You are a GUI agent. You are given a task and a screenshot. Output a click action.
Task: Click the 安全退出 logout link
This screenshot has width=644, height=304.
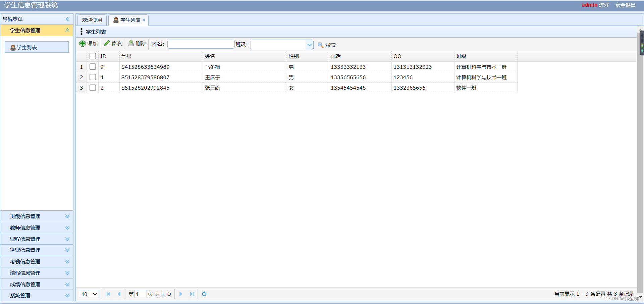625,5
